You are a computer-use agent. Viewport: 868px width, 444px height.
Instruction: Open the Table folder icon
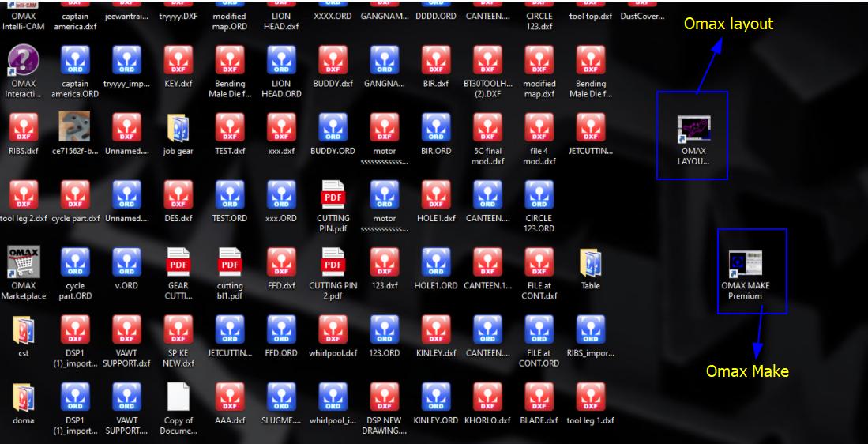click(x=591, y=262)
